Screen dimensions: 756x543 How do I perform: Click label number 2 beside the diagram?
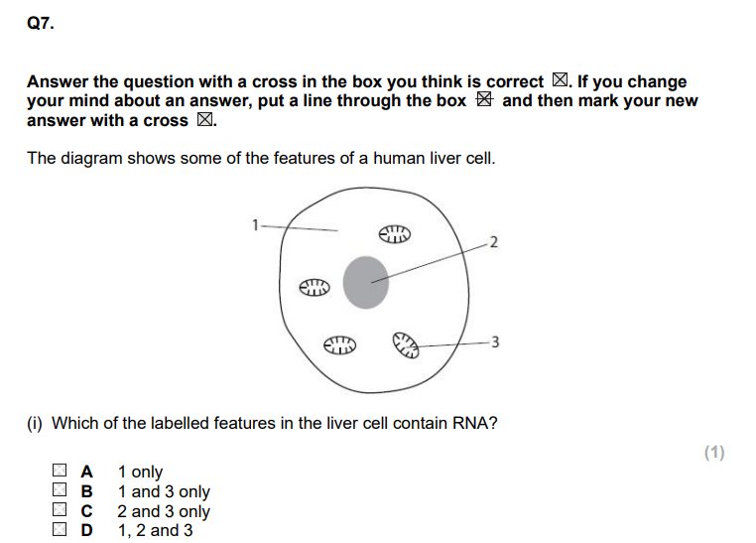pos(493,242)
